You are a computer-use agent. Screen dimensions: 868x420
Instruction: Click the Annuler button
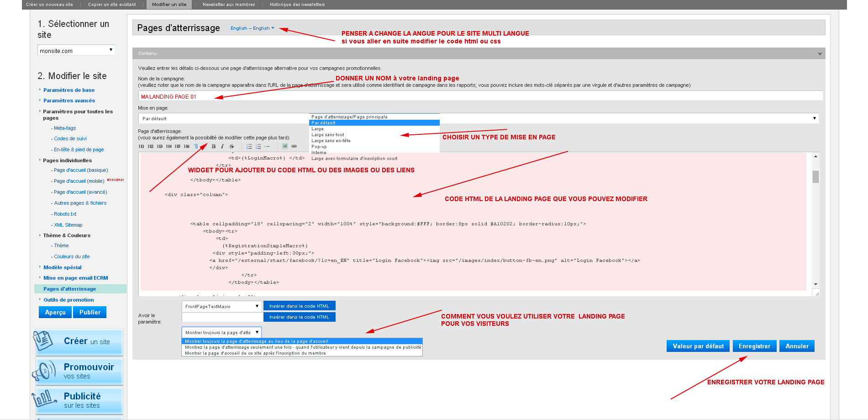[x=797, y=346]
